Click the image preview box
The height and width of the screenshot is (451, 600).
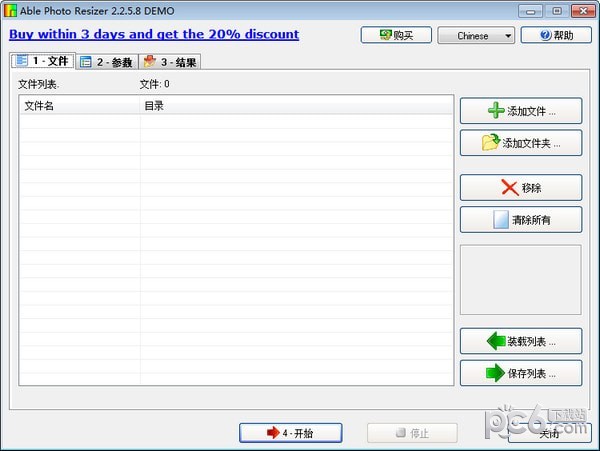(521, 280)
